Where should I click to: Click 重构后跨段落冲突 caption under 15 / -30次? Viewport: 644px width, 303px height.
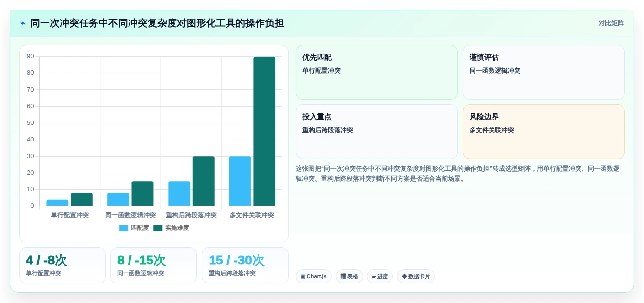click(232, 273)
